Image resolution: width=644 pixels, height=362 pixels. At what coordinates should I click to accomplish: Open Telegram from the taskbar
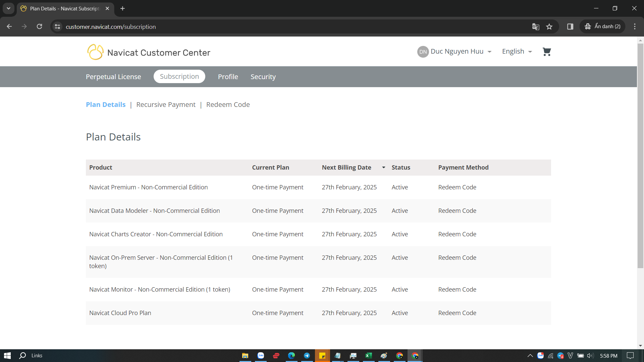[307, 356]
